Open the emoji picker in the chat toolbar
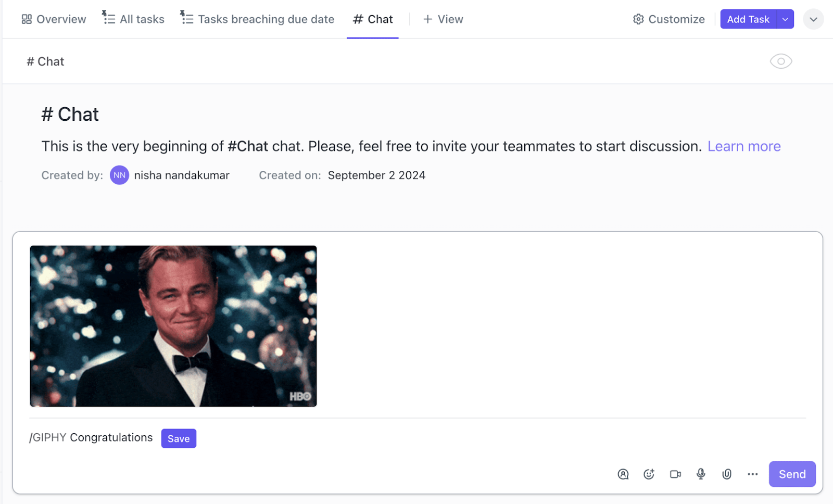 click(649, 474)
